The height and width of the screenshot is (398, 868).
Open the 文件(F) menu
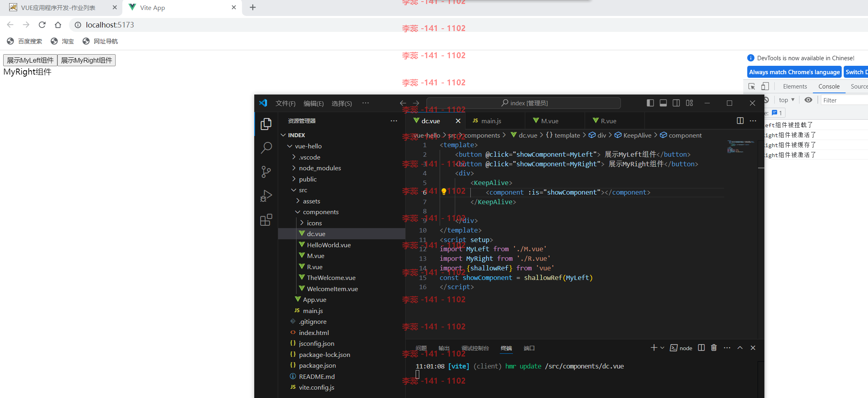click(x=285, y=103)
